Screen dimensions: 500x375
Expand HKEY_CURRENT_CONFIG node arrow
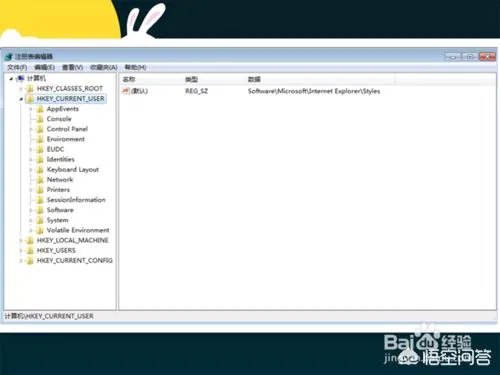click(x=21, y=261)
